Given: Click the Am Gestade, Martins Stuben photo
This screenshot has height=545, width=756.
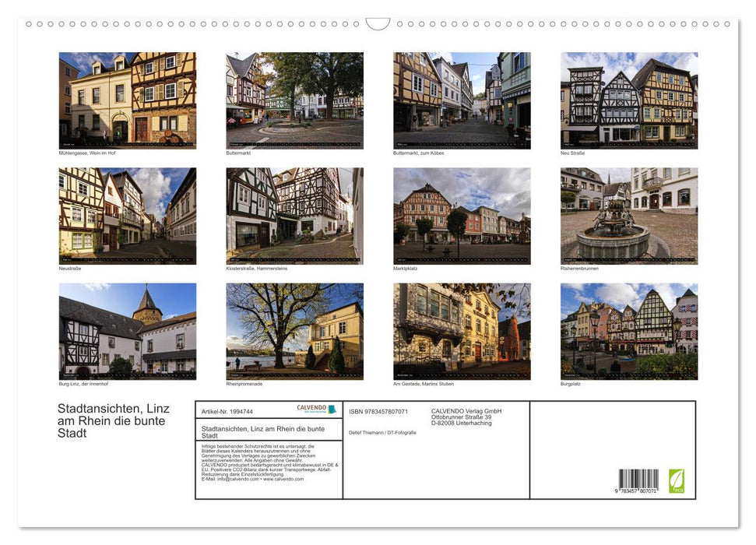Looking at the screenshot, I should (x=462, y=331).
